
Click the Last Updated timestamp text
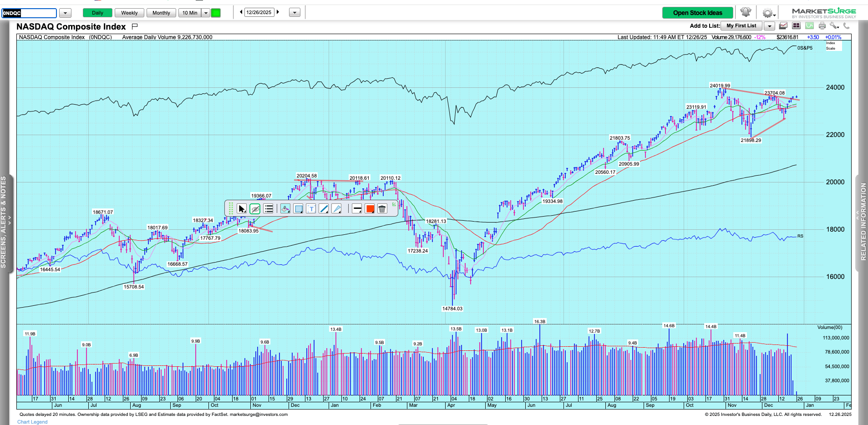[x=662, y=37]
